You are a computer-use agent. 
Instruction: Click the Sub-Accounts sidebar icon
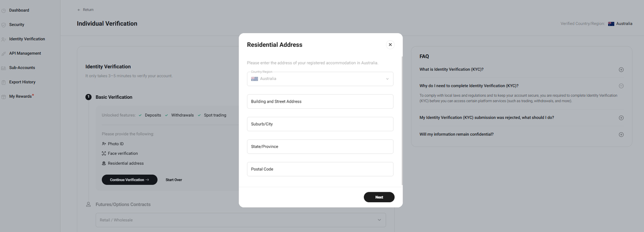click(4, 68)
